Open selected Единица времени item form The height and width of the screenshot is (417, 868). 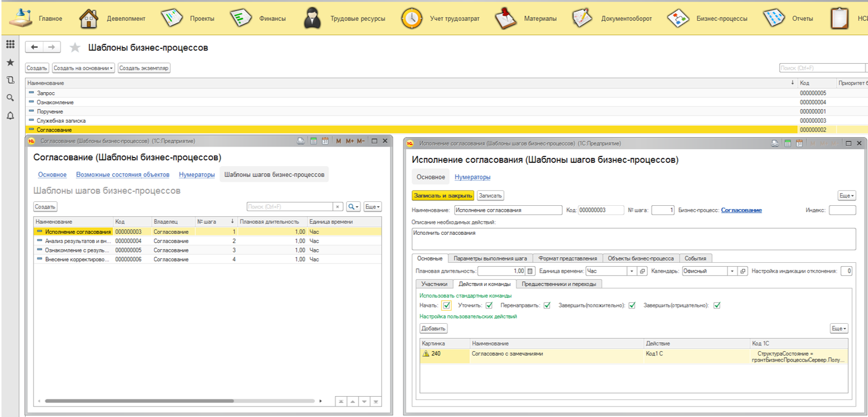tap(642, 271)
